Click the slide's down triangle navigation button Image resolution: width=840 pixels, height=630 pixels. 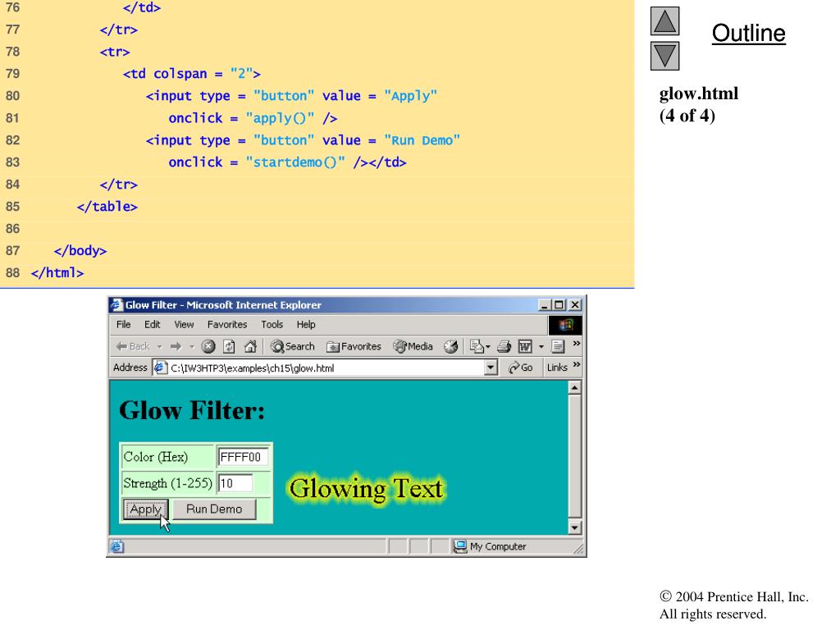(664, 57)
